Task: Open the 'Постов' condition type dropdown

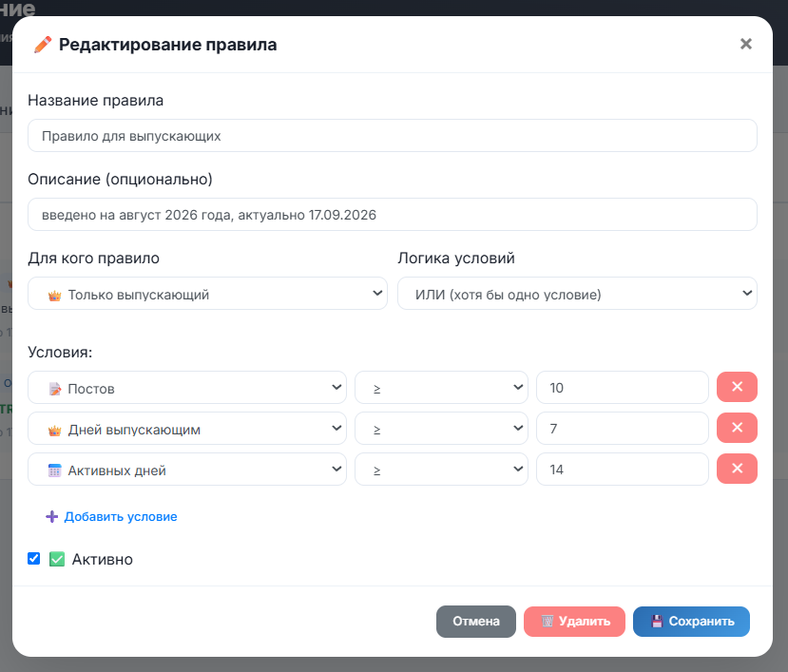Action: pyautogui.click(x=187, y=388)
